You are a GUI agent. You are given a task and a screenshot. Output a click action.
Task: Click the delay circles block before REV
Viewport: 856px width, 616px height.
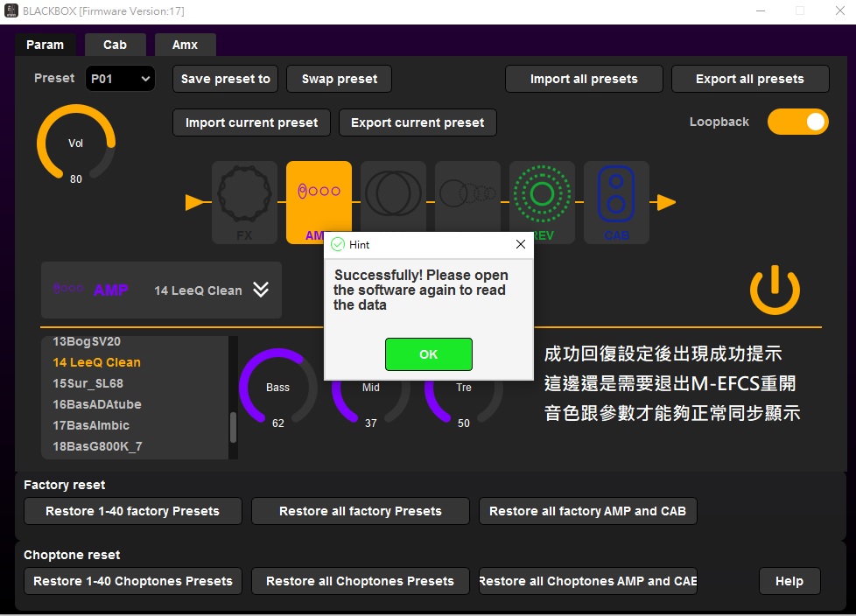(467, 191)
